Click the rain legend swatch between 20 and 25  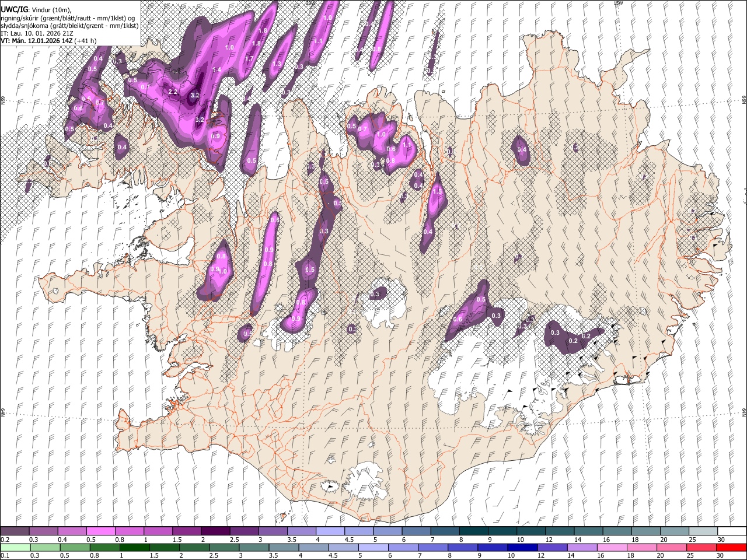[672, 547]
